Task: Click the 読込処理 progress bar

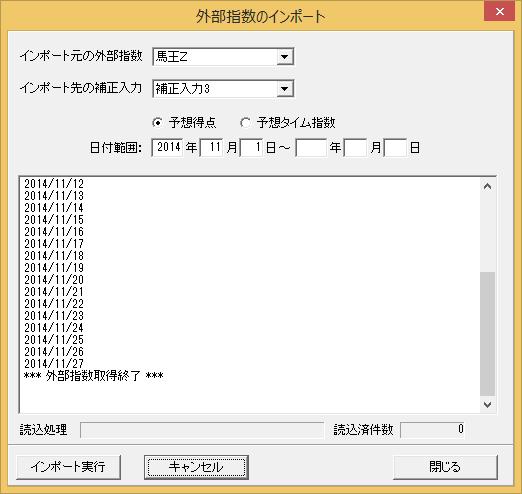Action: (202, 430)
